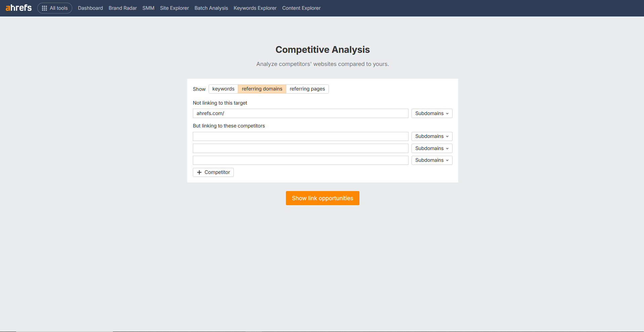Select the referring domains show option
Image resolution: width=644 pixels, height=332 pixels.
[x=262, y=89]
